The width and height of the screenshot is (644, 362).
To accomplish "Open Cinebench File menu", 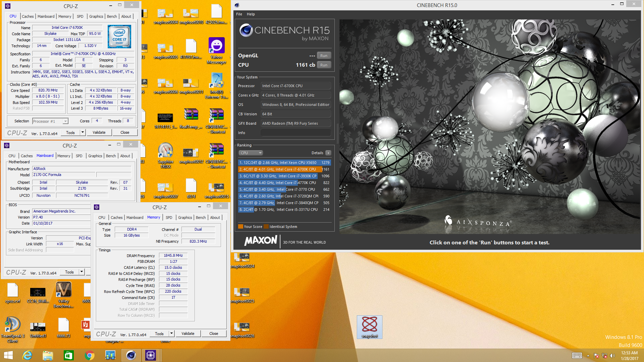I will (x=239, y=14).
